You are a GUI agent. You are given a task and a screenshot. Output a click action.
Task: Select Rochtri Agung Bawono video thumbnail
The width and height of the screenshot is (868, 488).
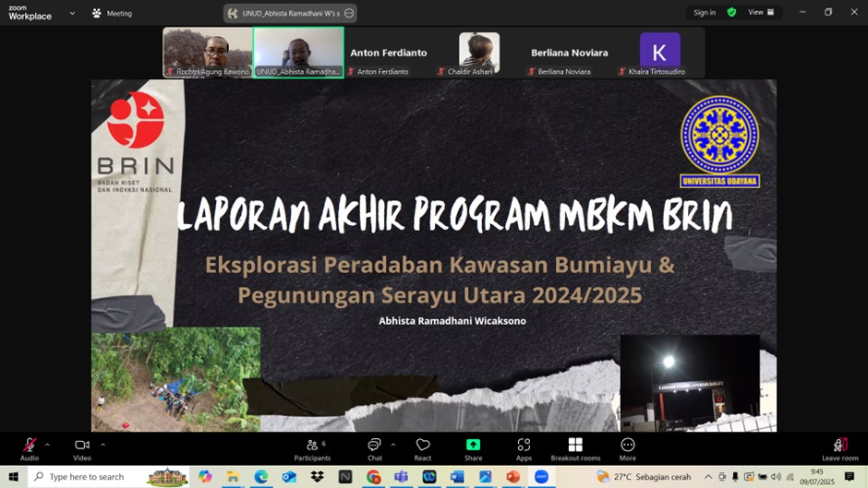pos(208,53)
